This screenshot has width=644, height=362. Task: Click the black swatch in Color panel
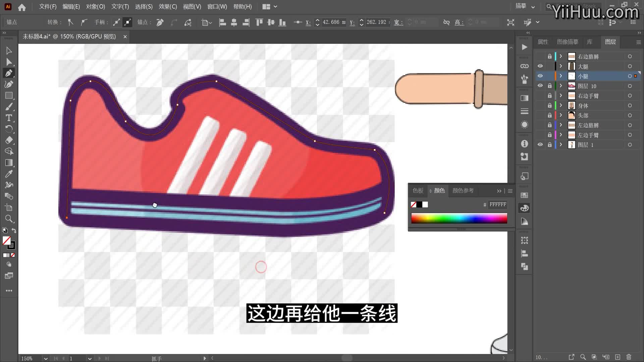pyautogui.click(x=419, y=204)
